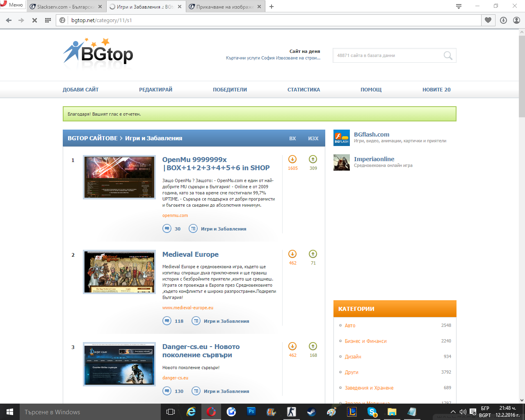Go forward in browser history
Viewport: 525px width, 420px height.
pos(21,20)
